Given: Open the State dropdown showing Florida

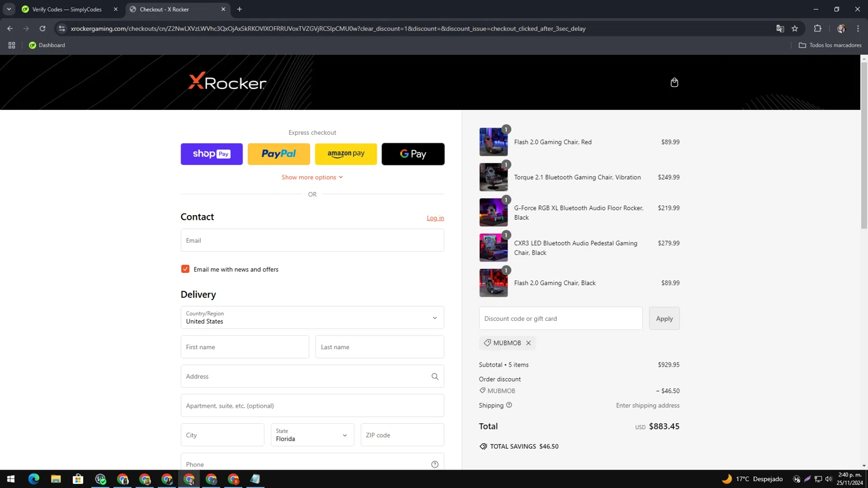Looking at the screenshot, I should (312, 435).
